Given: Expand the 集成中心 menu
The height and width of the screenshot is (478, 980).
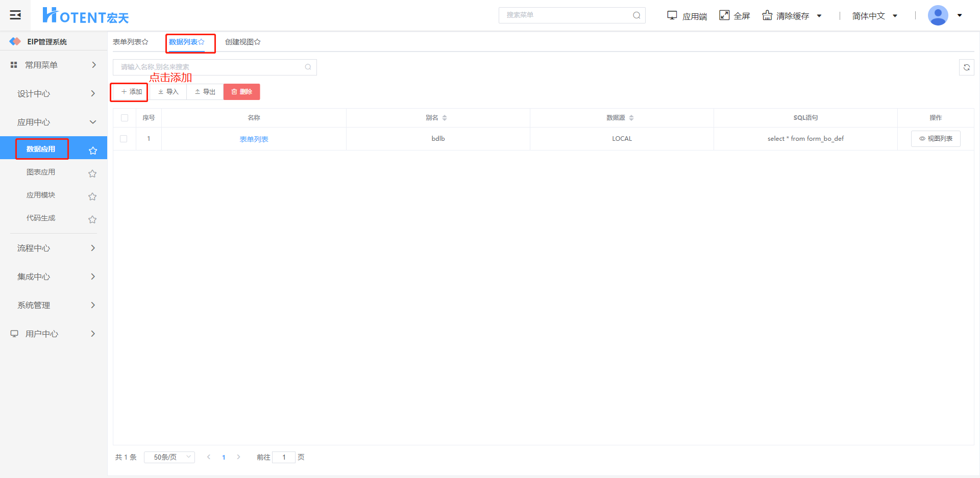Looking at the screenshot, I should (54, 276).
